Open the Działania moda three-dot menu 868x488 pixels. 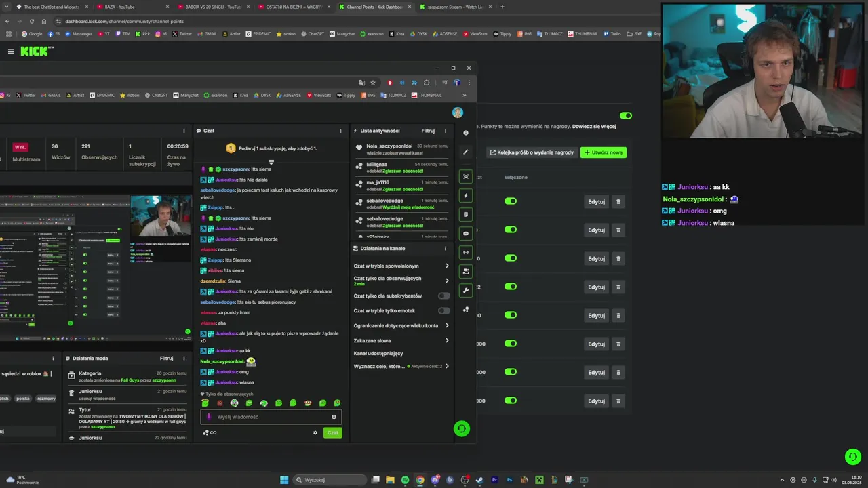[184, 358]
